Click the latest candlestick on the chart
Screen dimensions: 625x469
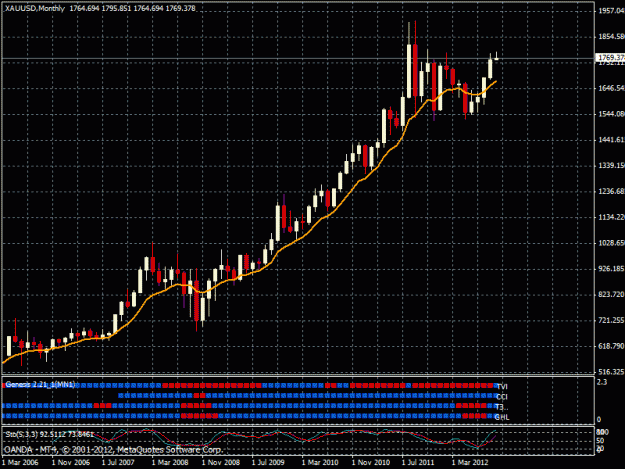click(496, 58)
